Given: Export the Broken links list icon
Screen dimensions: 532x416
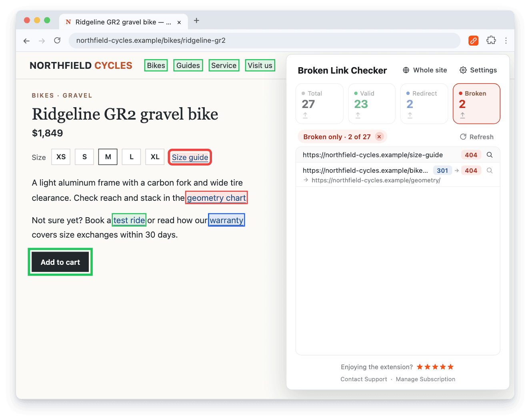Looking at the screenshot, I should [462, 115].
